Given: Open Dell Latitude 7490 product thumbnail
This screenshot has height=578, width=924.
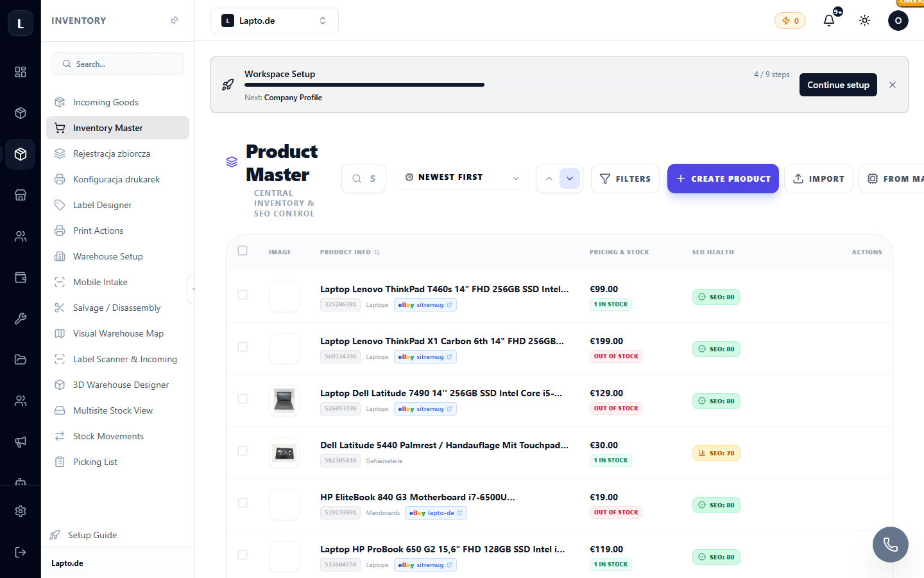Looking at the screenshot, I should point(284,401).
